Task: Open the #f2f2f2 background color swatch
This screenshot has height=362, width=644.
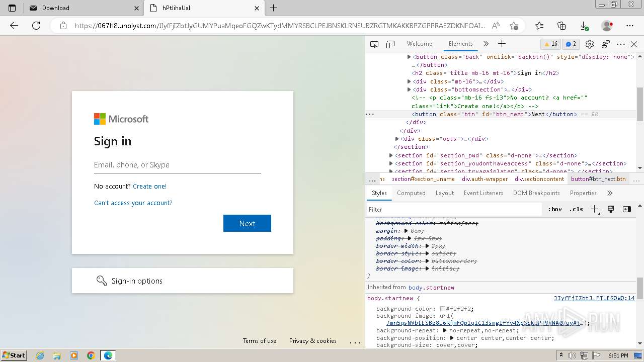Action: click(443, 309)
